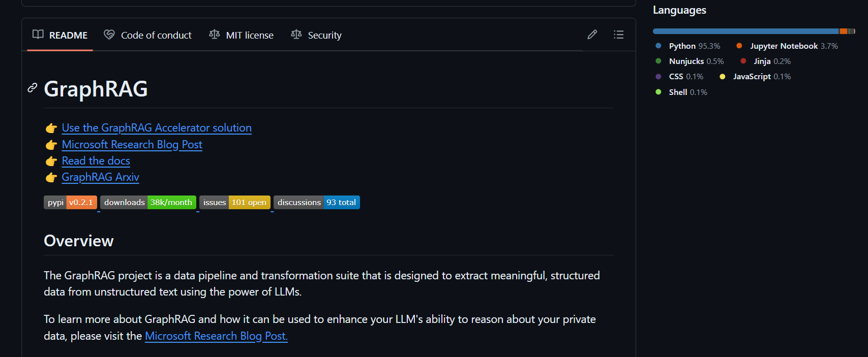Click the discussions 93 total badge
This screenshot has width=868, height=357.
point(316,203)
